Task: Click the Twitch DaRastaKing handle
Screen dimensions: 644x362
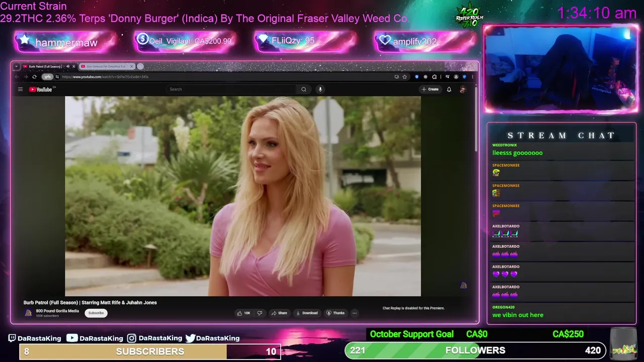Action: click(x=34, y=338)
